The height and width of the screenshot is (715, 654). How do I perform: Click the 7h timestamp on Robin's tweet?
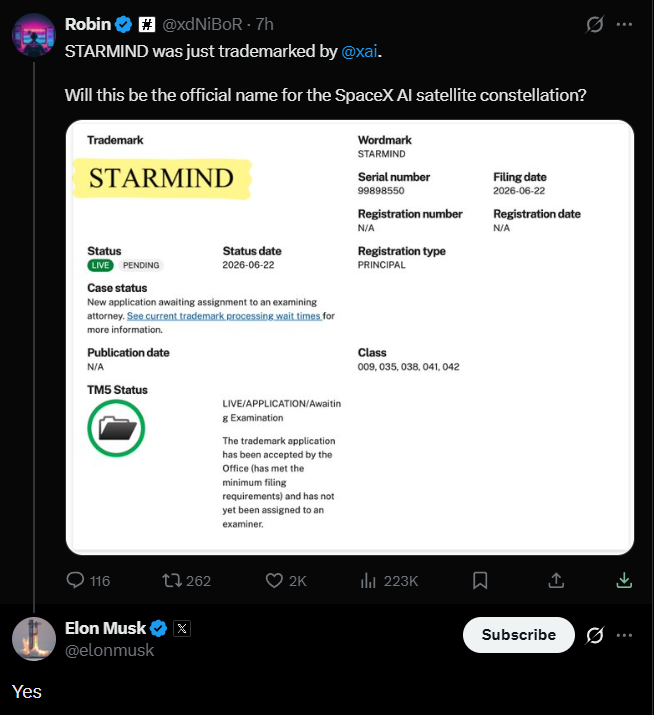265,24
